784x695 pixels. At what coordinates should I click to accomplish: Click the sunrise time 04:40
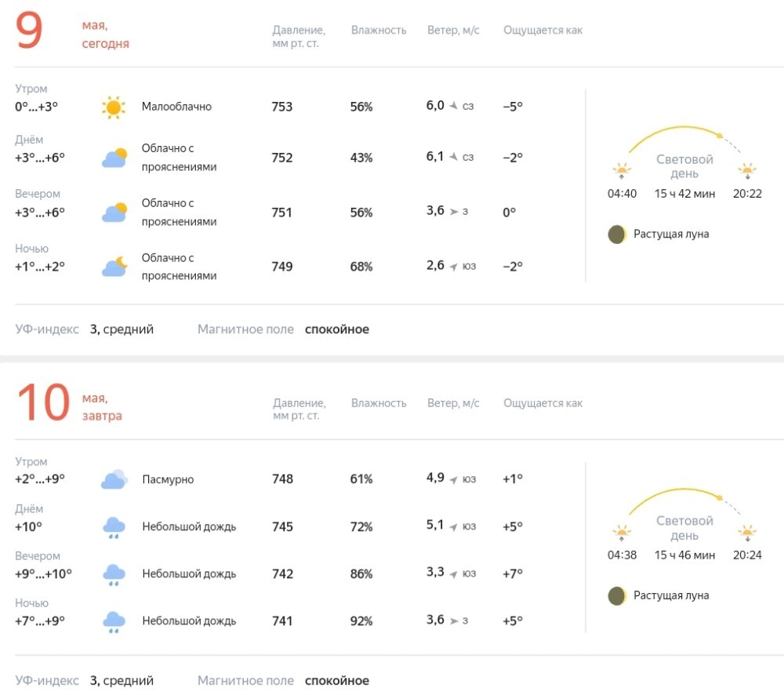[x=622, y=194]
